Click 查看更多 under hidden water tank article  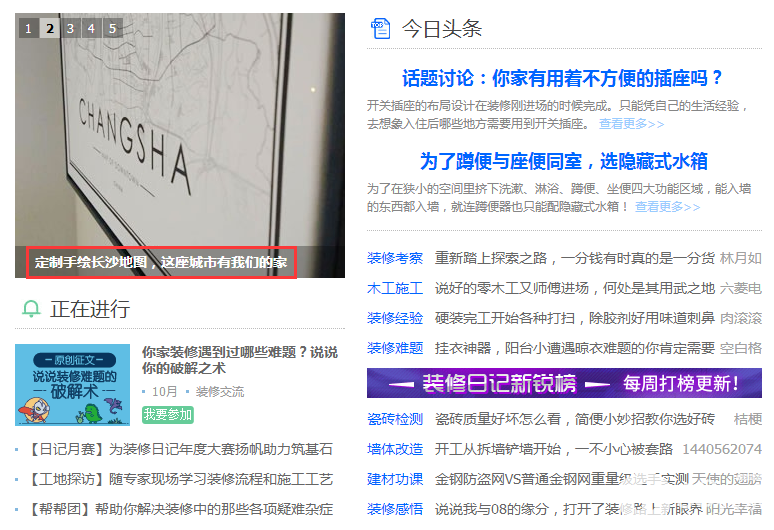[x=667, y=206]
